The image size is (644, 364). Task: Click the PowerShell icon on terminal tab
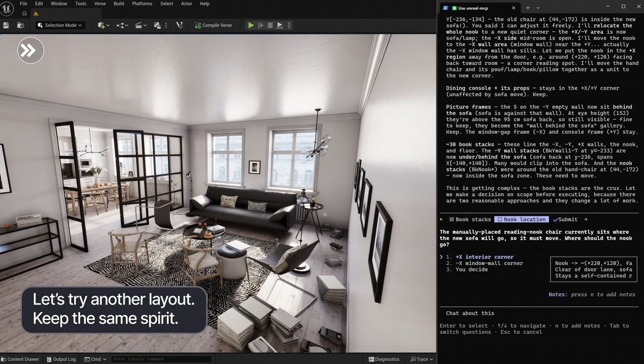[445, 8]
